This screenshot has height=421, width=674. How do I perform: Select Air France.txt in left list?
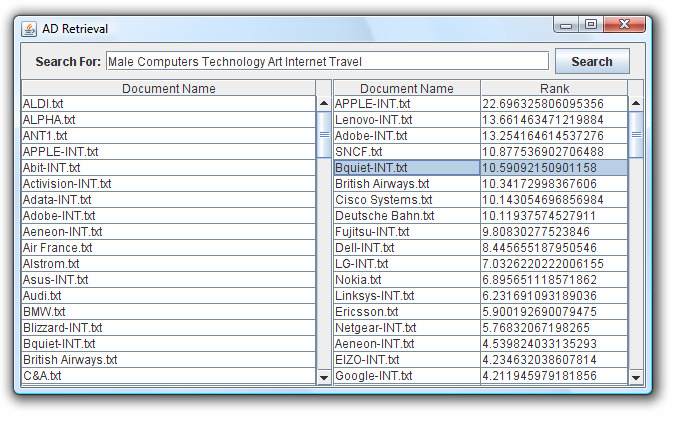pos(168,248)
